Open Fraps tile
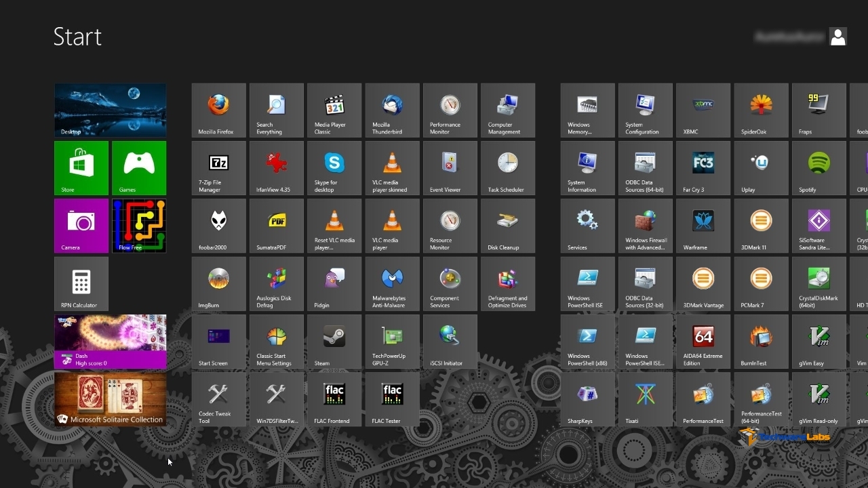Image resolution: width=868 pixels, height=488 pixels. (819, 110)
